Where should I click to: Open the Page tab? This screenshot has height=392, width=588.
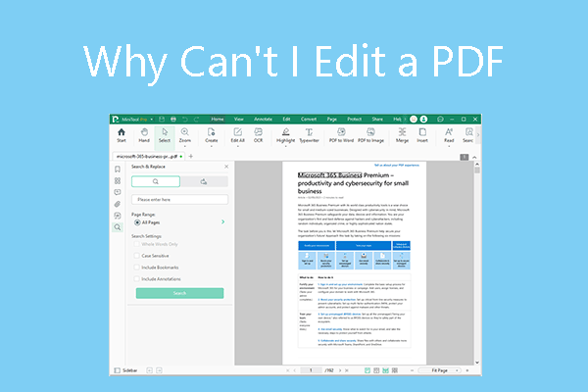click(x=332, y=119)
